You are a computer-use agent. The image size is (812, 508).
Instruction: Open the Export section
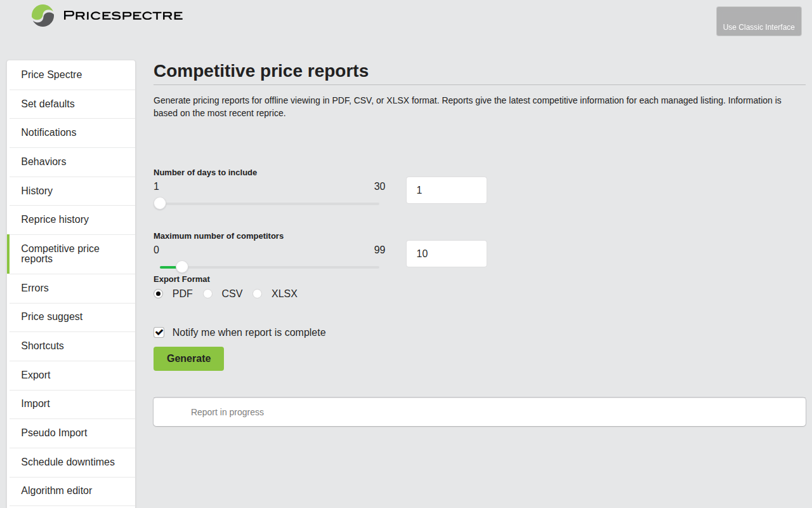(36, 375)
